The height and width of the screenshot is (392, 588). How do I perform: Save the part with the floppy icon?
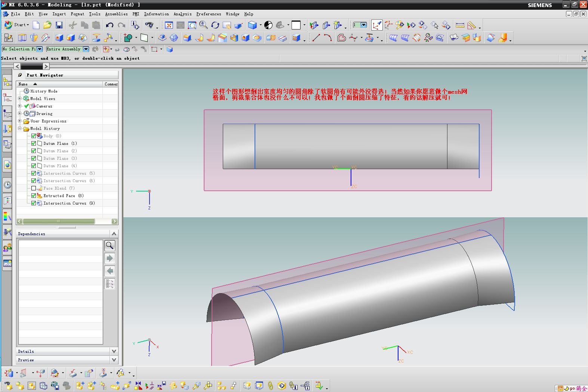click(59, 25)
